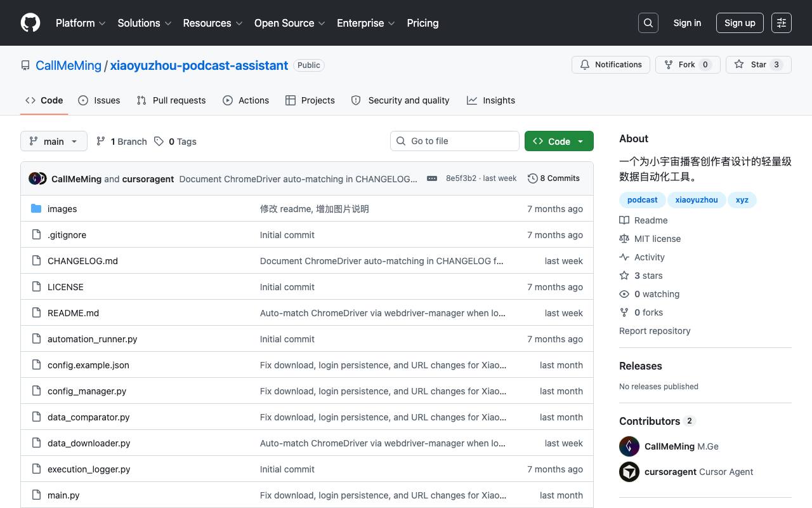This screenshot has width=812, height=508.
Task: Click the data_downloader.py file icon
Action: pos(36,443)
